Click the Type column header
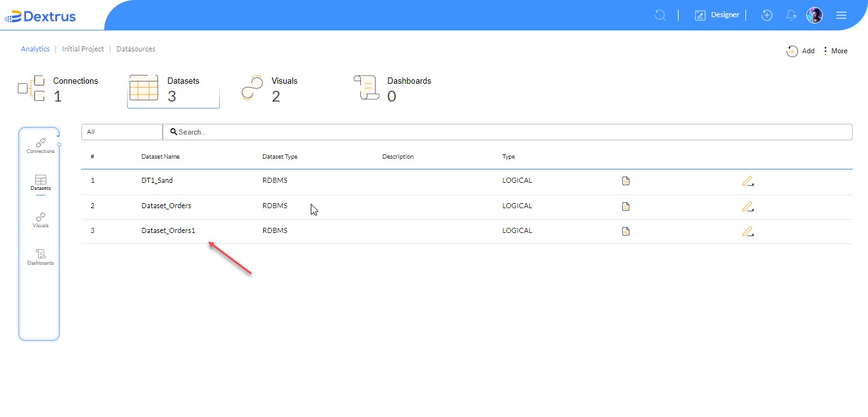 [x=508, y=157]
